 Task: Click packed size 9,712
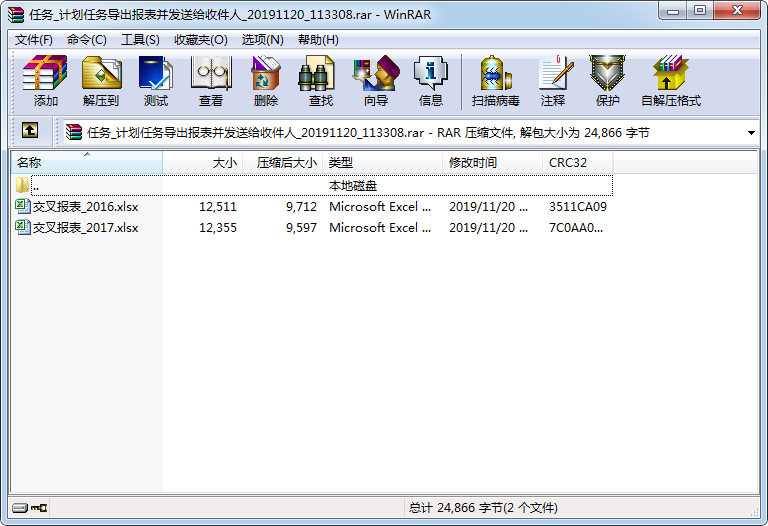302,207
